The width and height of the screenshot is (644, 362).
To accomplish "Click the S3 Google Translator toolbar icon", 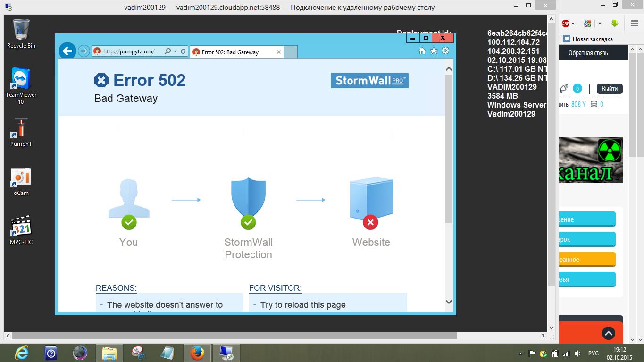I will click(x=587, y=23).
